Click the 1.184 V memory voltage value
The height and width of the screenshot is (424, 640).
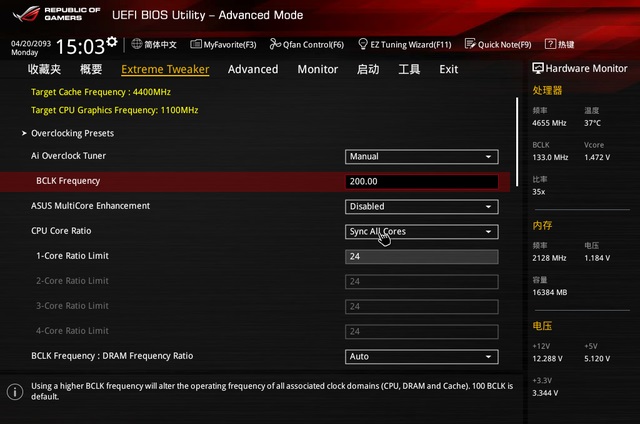pos(597,258)
